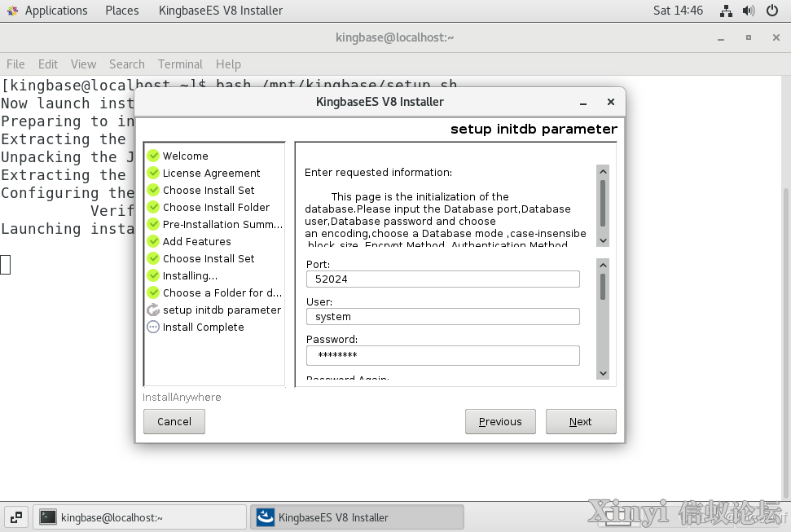Image resolution: width=791 pixels, height=532 pixels.
Task: Select the License Agreement step label
Action: (211, 174)
